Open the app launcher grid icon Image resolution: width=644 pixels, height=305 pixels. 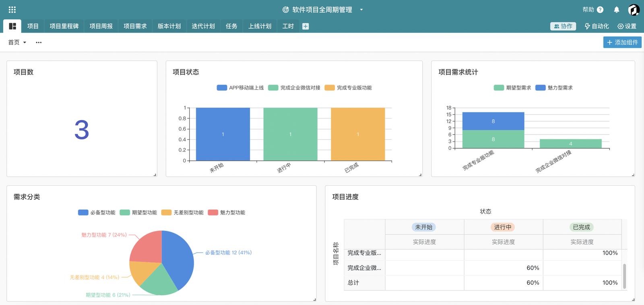click(12, 10)
